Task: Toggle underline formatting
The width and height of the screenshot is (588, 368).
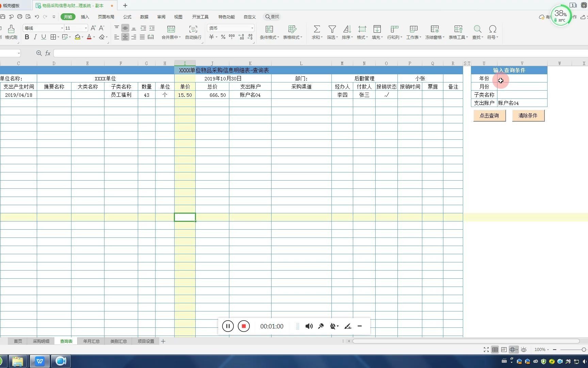Action: pos(44,37)
